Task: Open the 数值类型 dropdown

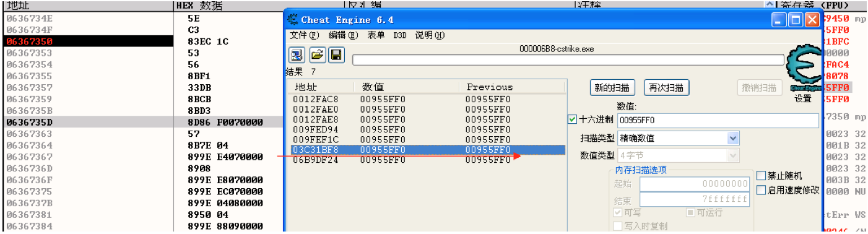Action: (679, 155)
